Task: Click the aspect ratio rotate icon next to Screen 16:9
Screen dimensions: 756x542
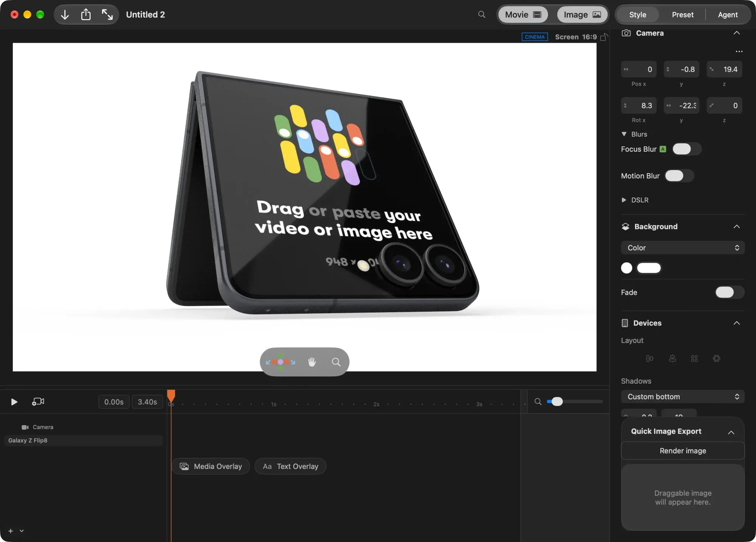Action: pyautogui.click(x=604, y=37)
